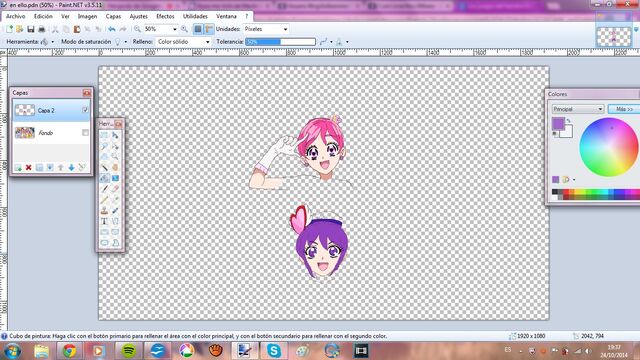Image resolution: width=640 pixels, height=360 pixels.
Task: Select the Fondo layer thumbnail
Action: (24, 133)
